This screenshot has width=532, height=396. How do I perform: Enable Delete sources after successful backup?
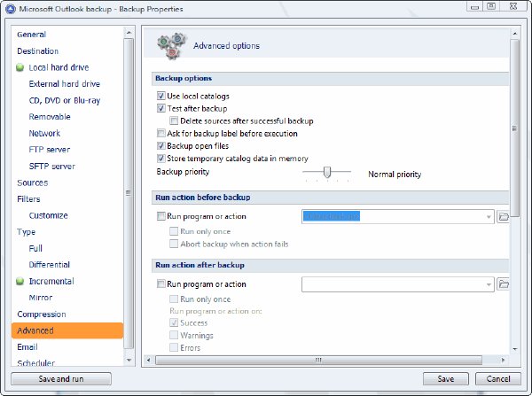pos(174,120)
